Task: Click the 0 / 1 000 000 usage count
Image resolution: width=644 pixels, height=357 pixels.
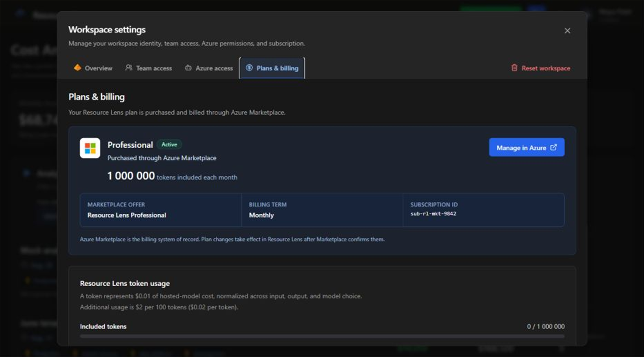Action: tap(546, 326)
